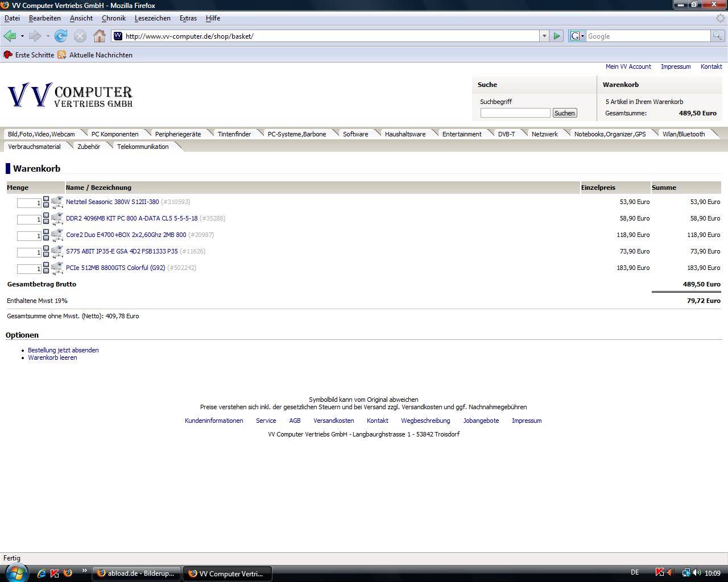Click plus for DDR2 4096MB KIT quantity
The width and height of the screenshot is (728, 582).
[x=46, y=215]
